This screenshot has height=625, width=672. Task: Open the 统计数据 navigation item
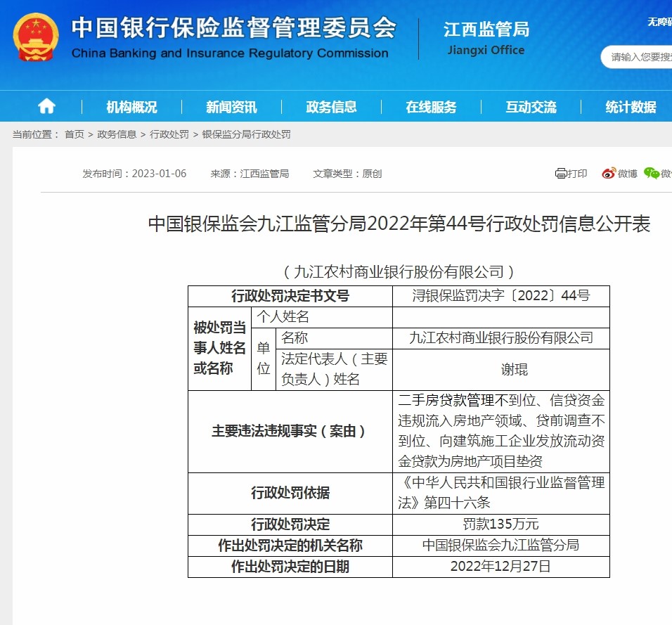[x=631, y=107]
